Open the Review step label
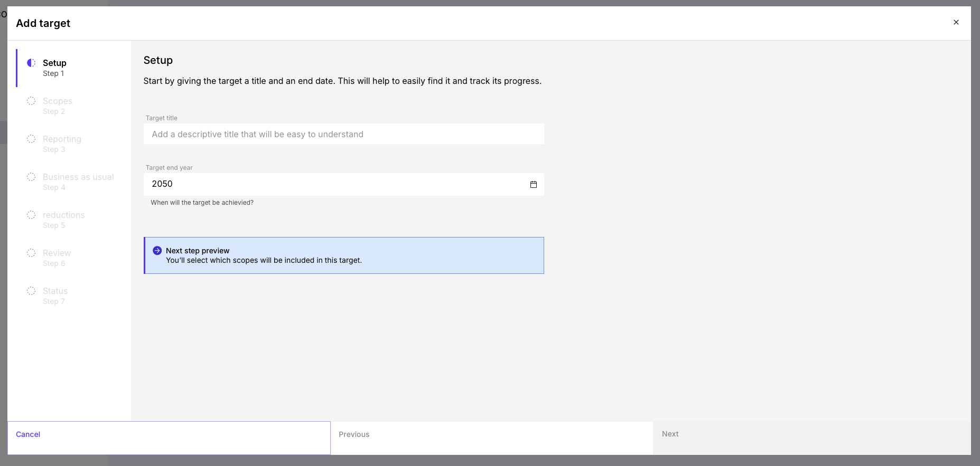This screenshot has height=466, width=980. pos(57,253)
